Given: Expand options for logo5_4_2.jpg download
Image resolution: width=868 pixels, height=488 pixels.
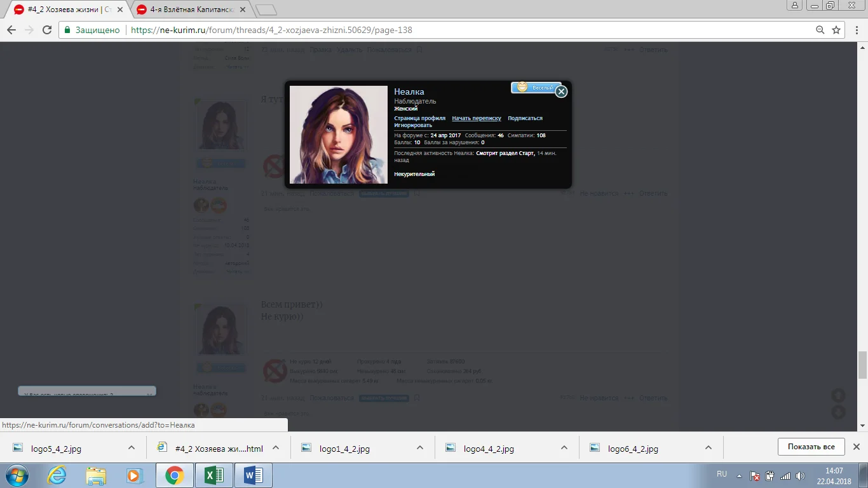Looking at the screenshot, I should click(x=132, y=447).
